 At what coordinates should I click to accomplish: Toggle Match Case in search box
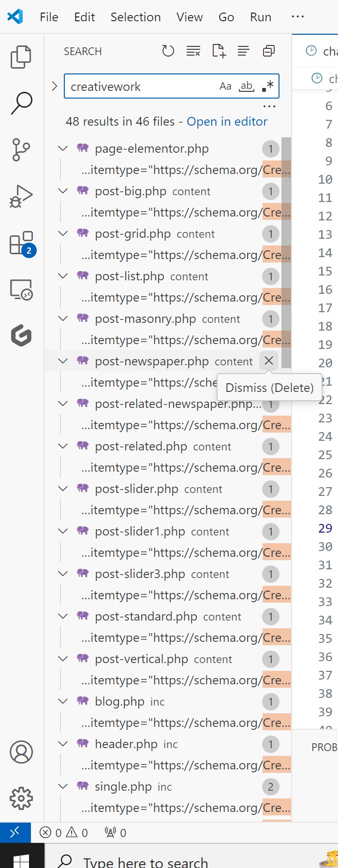click(x=225, y=87)
